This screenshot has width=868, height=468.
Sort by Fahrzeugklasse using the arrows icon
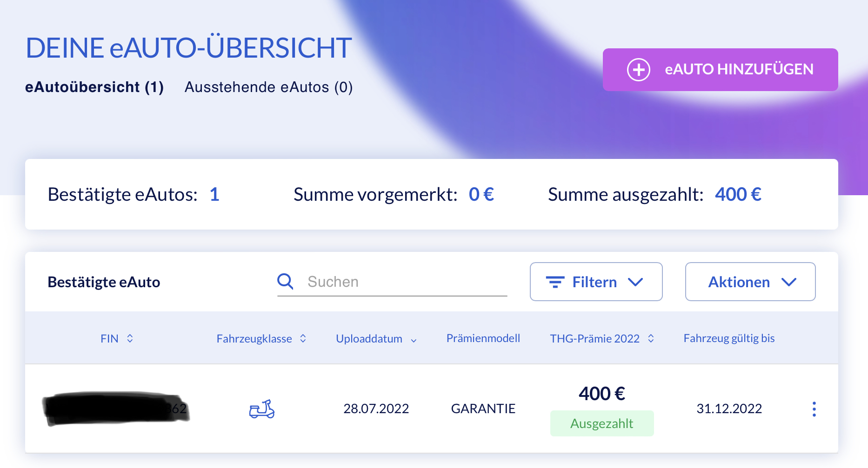[303, 338]
